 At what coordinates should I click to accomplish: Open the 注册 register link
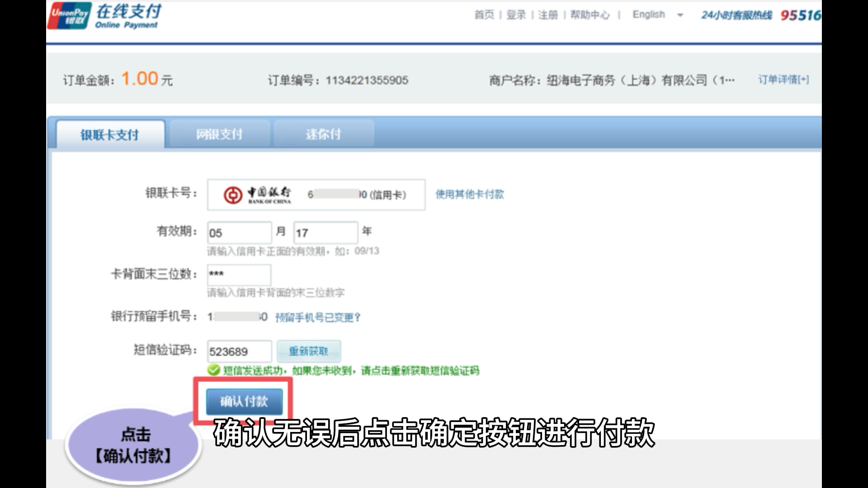coord(548,15)
